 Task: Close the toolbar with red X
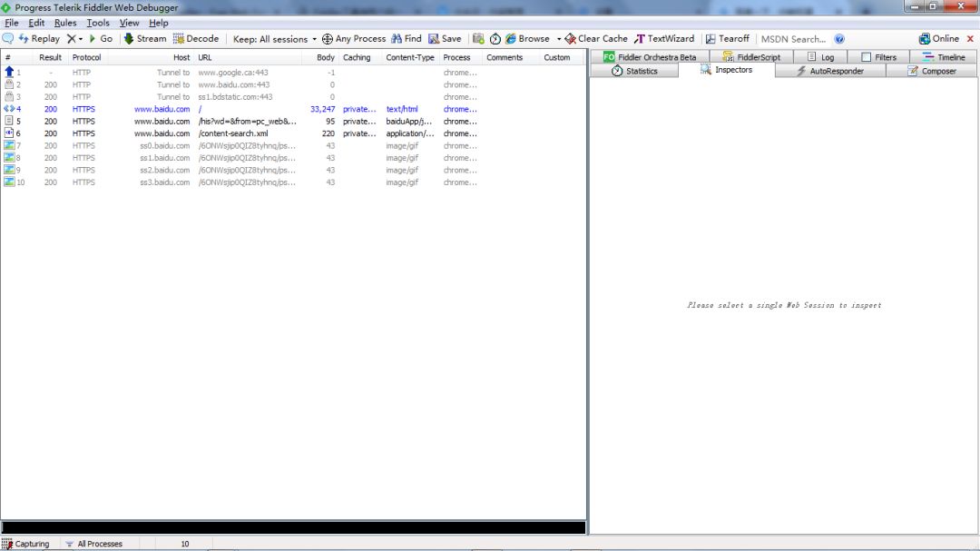tap(971, 39)
